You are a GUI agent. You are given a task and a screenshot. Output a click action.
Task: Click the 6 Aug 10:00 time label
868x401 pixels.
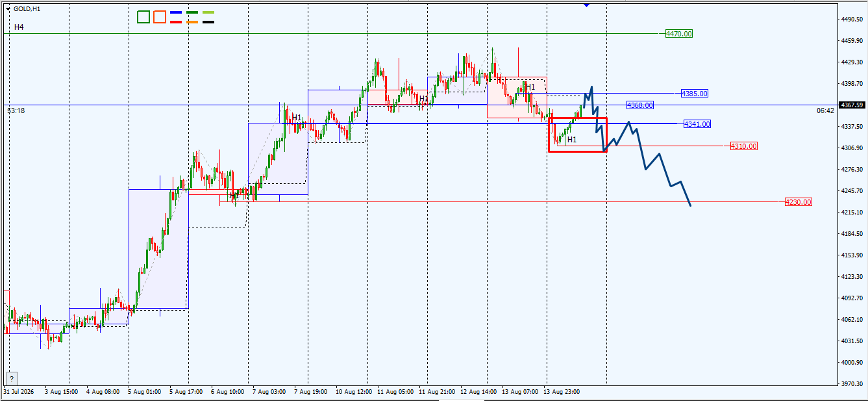pos(228,392)
